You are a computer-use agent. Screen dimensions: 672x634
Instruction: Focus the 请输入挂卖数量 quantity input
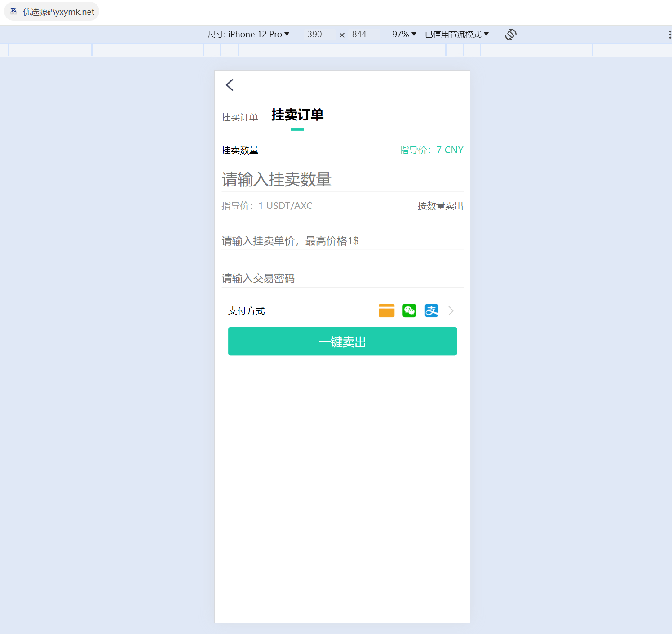[x=342, y=179]
